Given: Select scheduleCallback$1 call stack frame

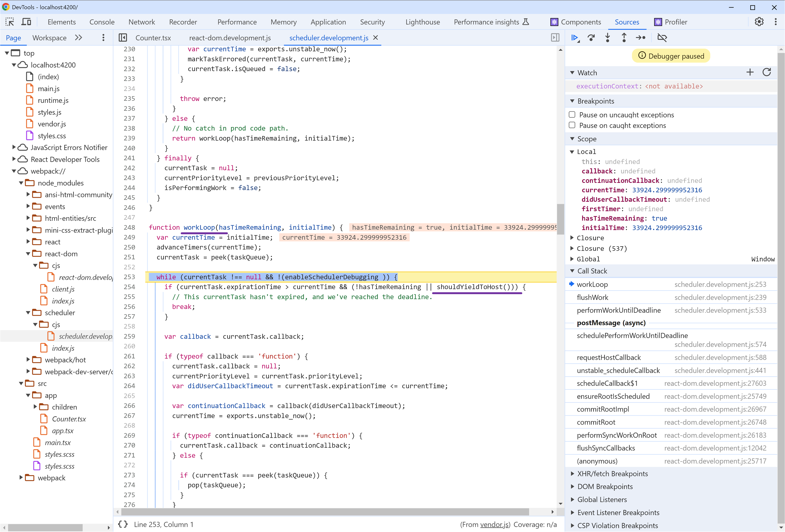Looking at the screenshot, I should coord(671,384).
